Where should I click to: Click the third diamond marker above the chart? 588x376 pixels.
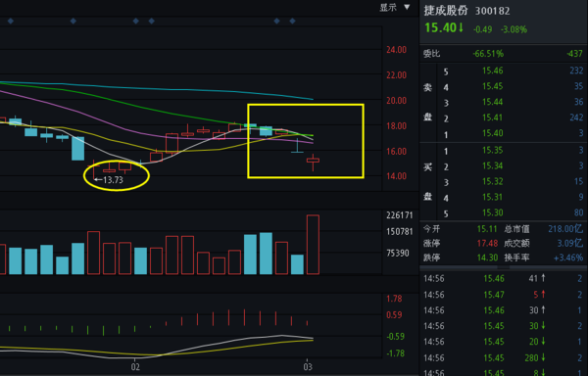click(136, 21)
